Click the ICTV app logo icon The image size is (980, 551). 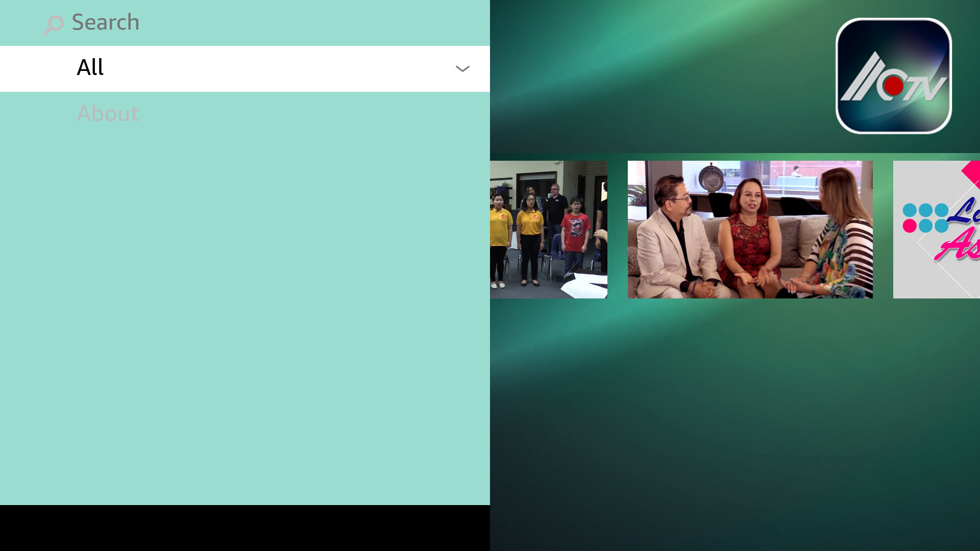tap(894, 76)
